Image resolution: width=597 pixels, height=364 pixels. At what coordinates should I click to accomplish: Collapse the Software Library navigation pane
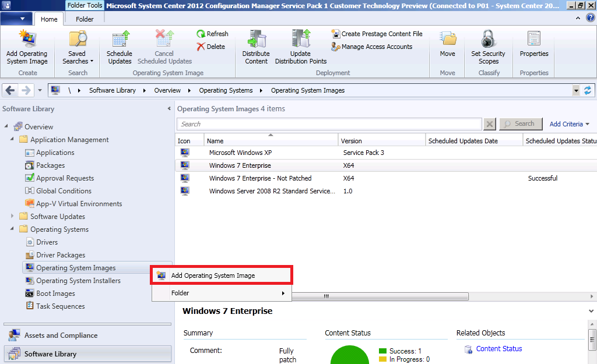169,109
